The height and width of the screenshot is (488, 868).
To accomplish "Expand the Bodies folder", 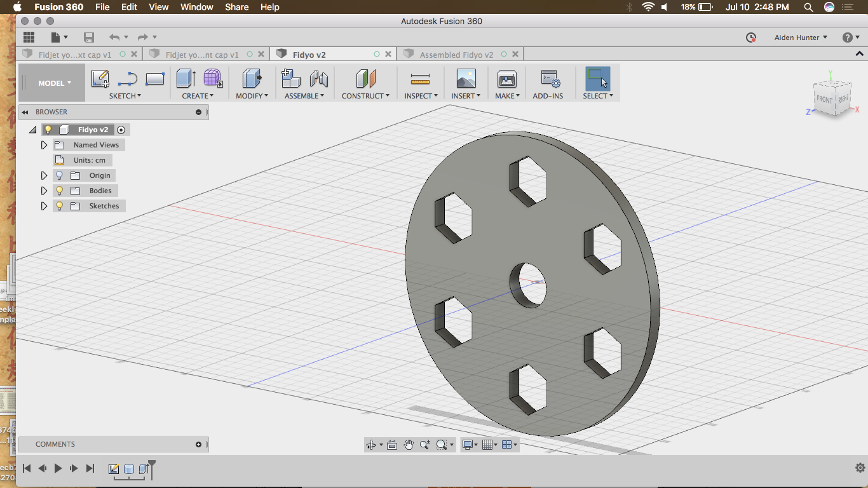I will click(44, 191).
